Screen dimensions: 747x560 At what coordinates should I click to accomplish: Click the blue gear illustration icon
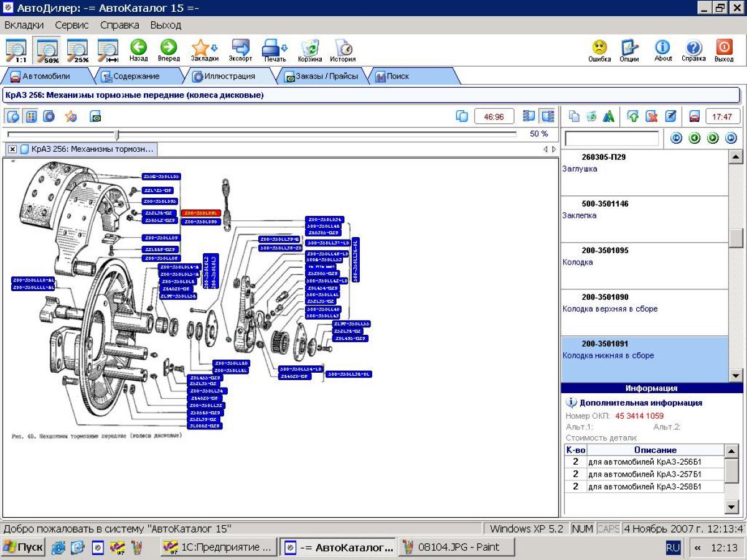click(x=49, y=116)
